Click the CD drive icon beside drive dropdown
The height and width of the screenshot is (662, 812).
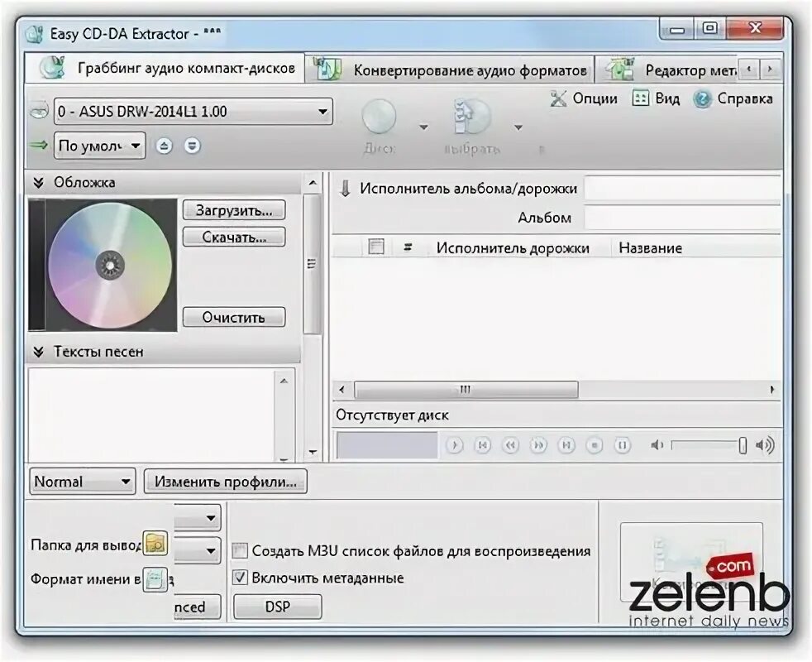(40, 111)
